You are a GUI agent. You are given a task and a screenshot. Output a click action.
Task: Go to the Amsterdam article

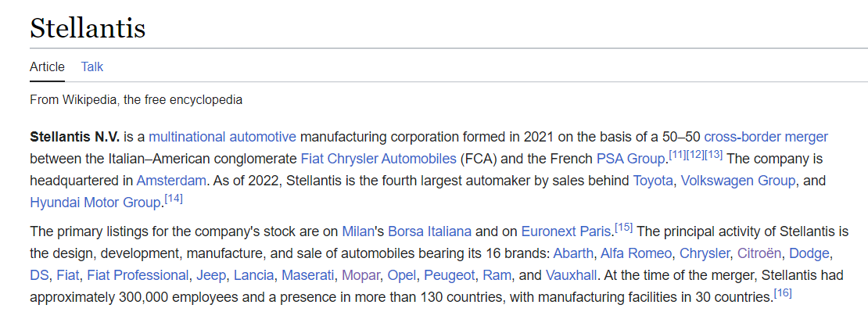[171, 181]
